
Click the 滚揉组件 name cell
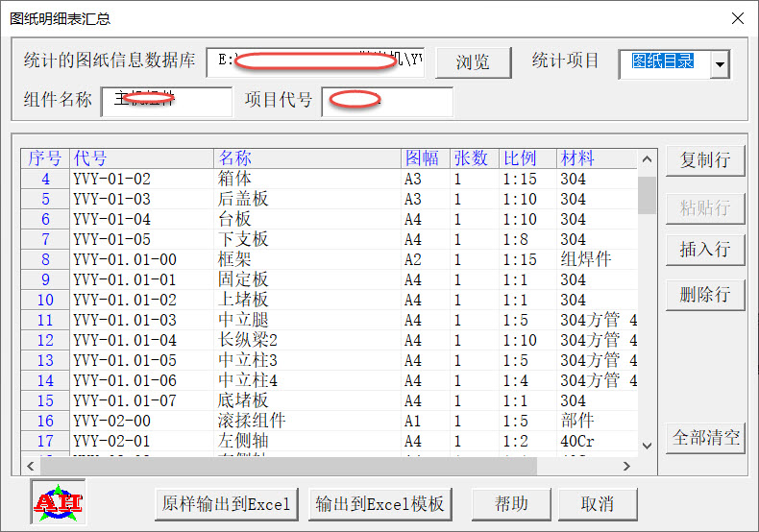pyautogui.click(x=307, y=421)
